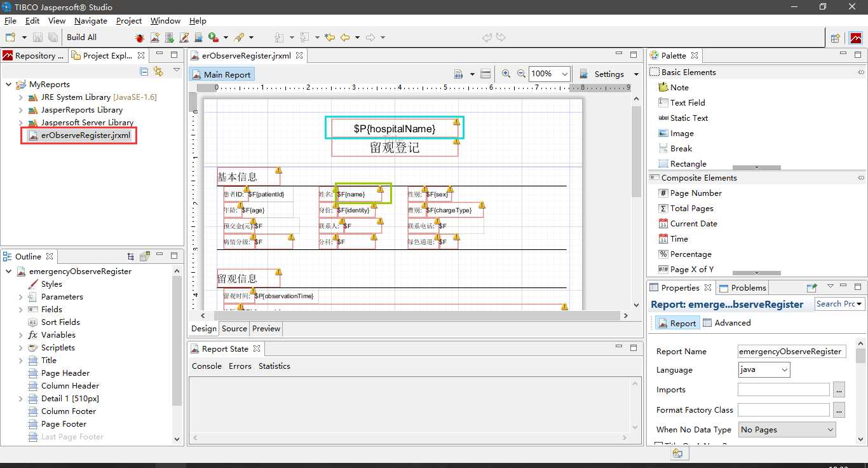Switch Outline to thumbnail overview icon
Image resolution: width=868 pixels, height=468 pixels.
145,256
